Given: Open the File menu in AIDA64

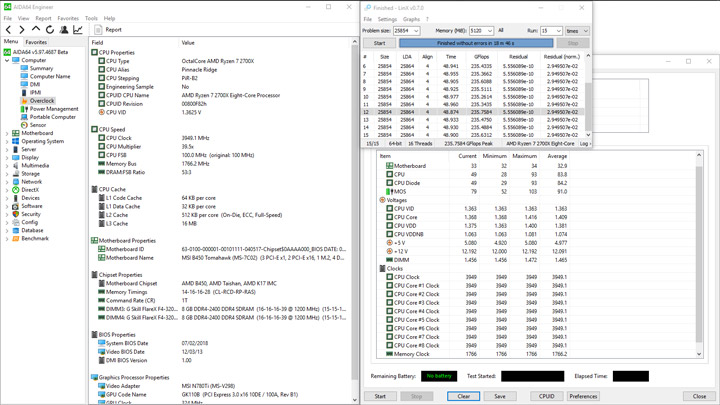Looking at the screenshot, I should [x=8, y=18].
